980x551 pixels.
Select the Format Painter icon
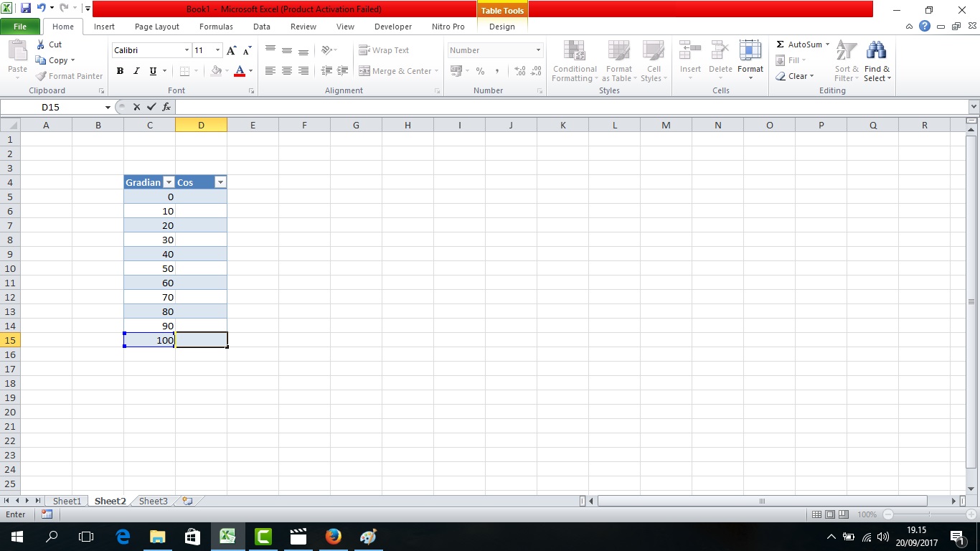tap(39, 75)
